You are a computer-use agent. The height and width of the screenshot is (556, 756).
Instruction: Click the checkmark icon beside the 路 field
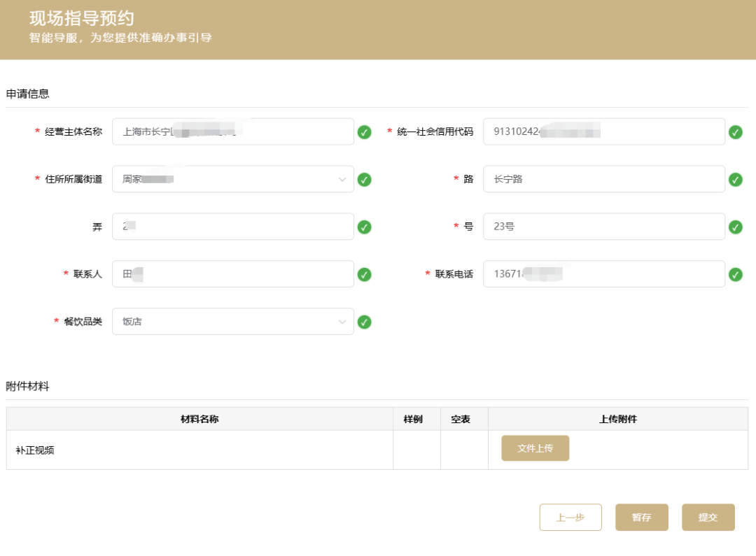tap(736, 179)
